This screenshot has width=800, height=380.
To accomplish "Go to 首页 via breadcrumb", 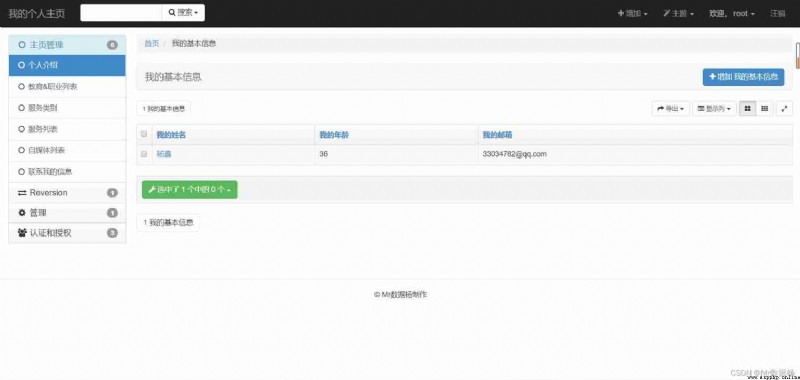I will 152,44.
